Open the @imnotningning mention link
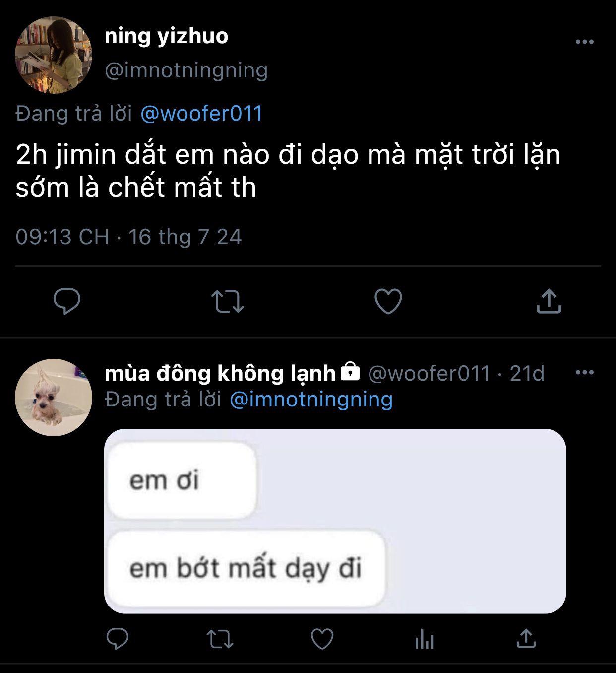This screenshot has height=673, width=616. 311,400
